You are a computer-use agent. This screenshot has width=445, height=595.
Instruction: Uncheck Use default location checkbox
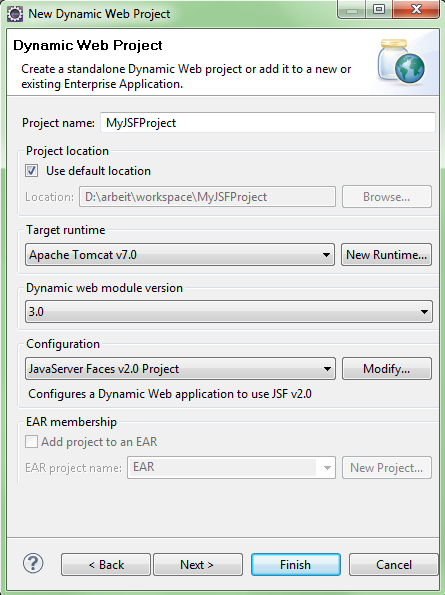[x=31, y=170]
